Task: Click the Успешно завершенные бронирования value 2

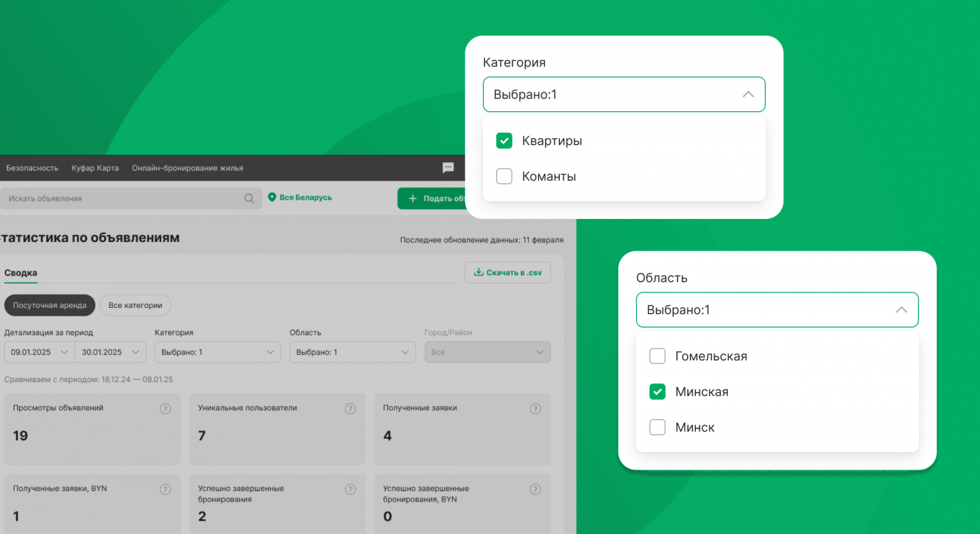Action: [x=202, y=517]
